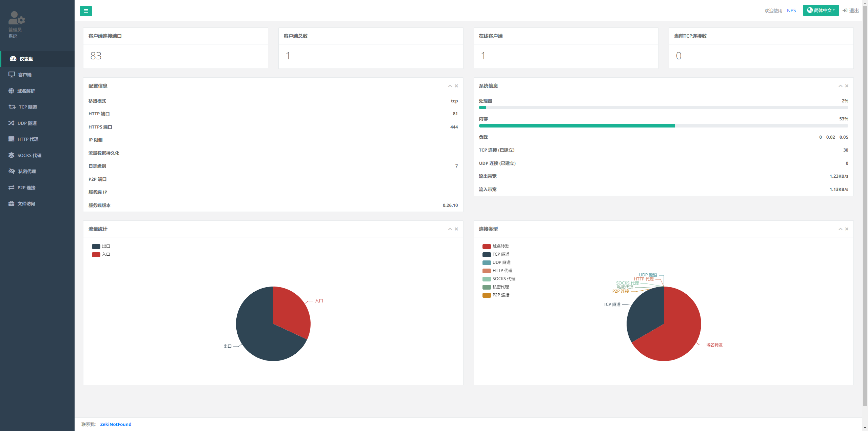Click the sign-out arrow icon

pos(845,11)
